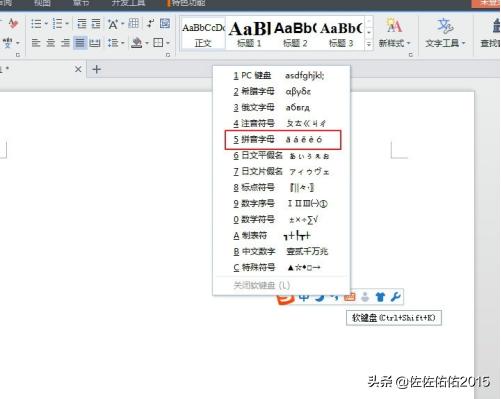Screen dimensions: 501x399
Task: Center align the text
Action: [x=51, y=43]
